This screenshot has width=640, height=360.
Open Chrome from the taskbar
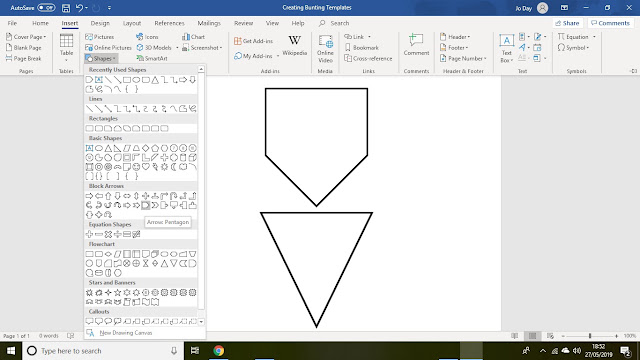coord(219,351)
